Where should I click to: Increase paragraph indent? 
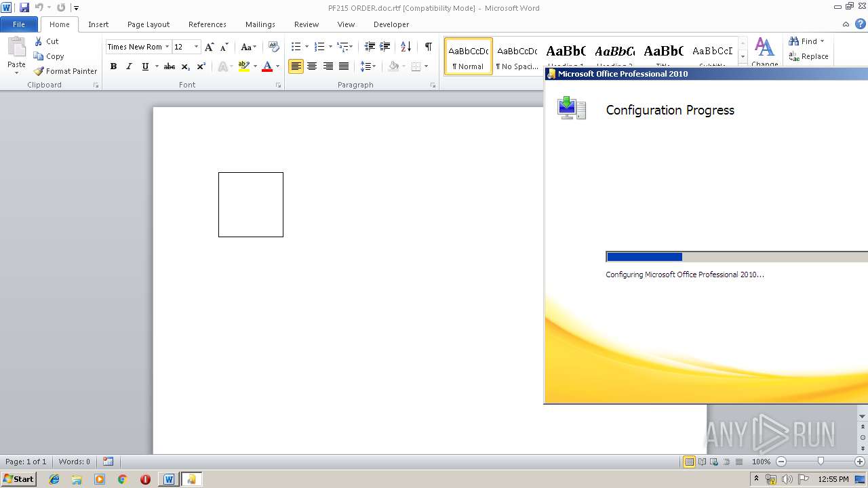385,47
